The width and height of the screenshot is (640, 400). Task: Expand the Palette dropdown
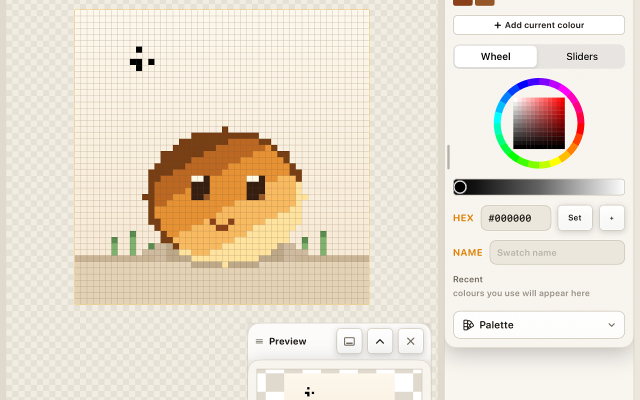(539, 325)
